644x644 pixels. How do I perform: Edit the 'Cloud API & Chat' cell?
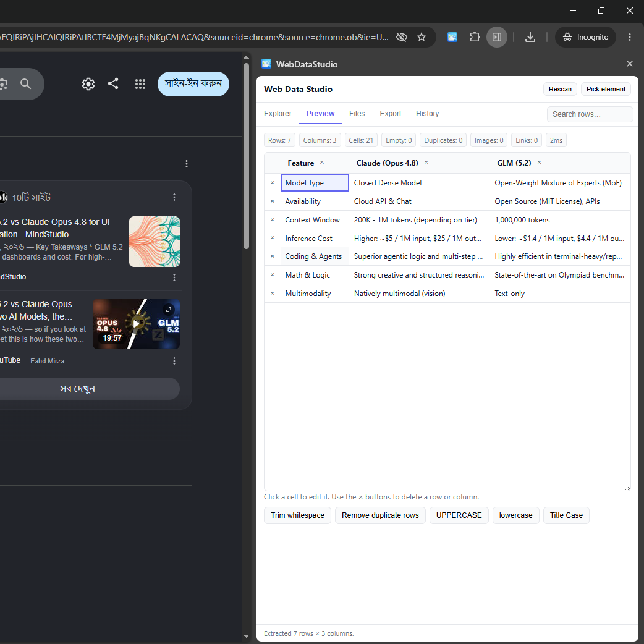click(x=419, y=201)
